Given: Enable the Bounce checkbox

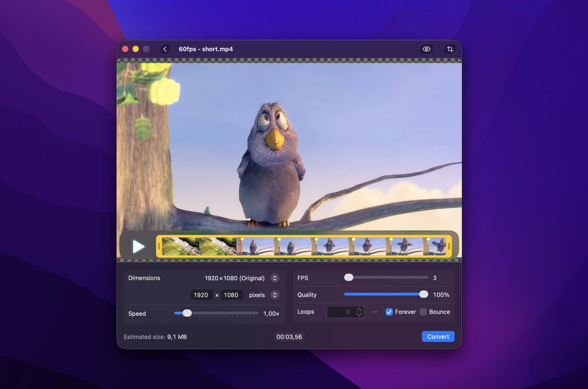Looking at the screenshot, I should click(423, 312).
